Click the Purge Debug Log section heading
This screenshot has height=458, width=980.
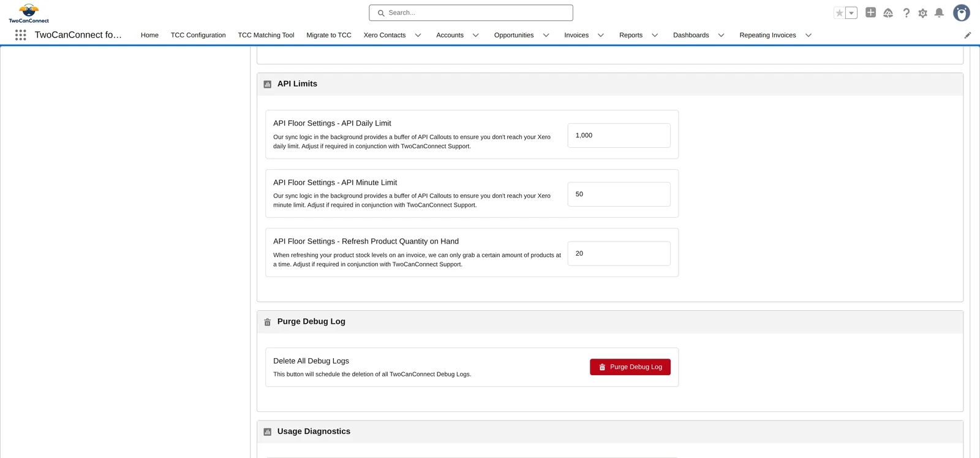click(311, 321)
